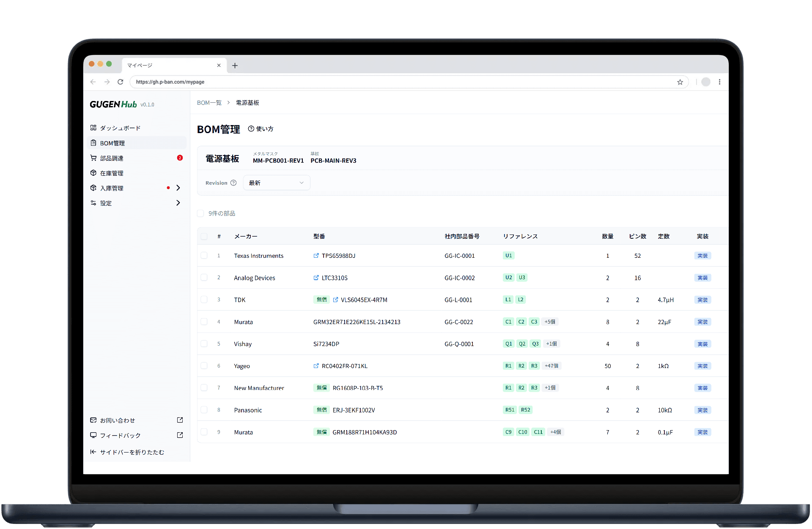Click the question icon beside 使い方
Image resolution: width=812 pixels, height=529 pixels.
tap(251, 129)
